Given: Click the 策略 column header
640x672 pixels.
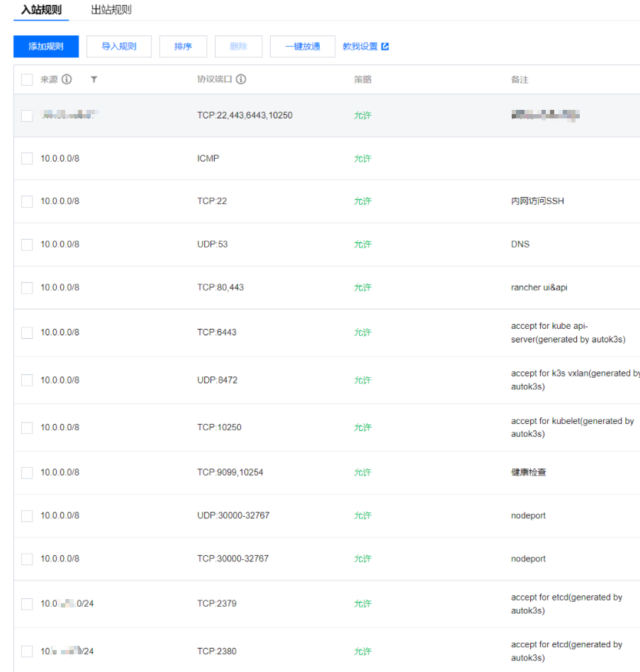Looking at the screenshot, I should point(363,79).
